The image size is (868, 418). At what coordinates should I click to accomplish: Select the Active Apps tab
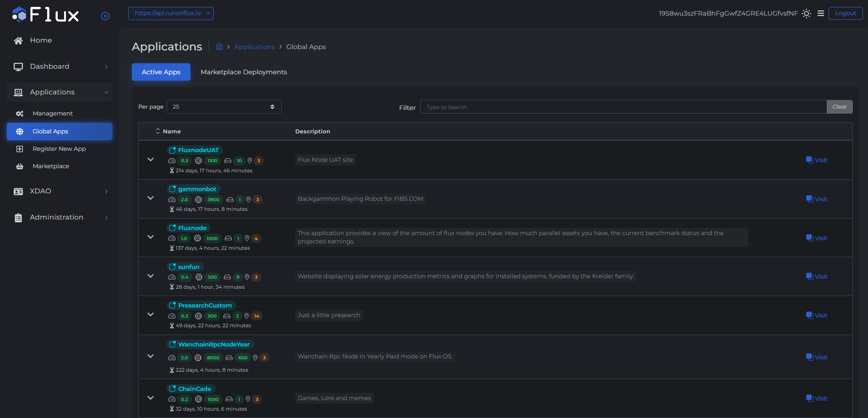161,72
